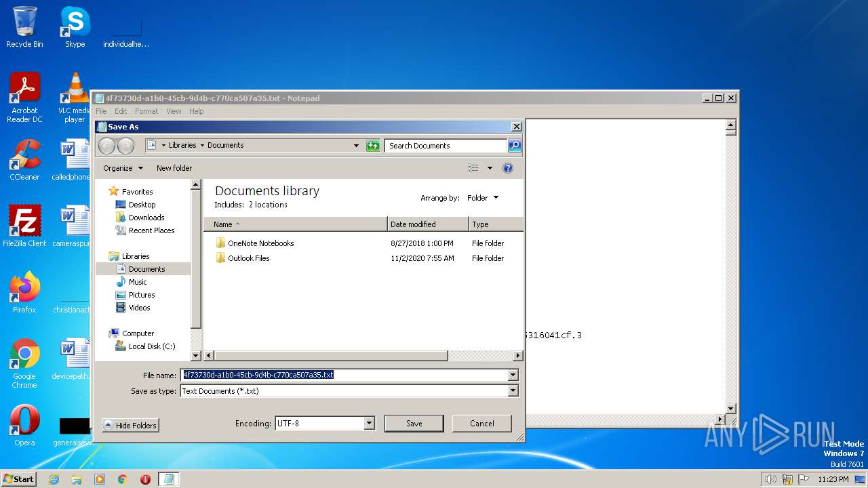Open Notepad Edit menu
Viewport: 868px width, 488px height.
(x=121, y=111)
